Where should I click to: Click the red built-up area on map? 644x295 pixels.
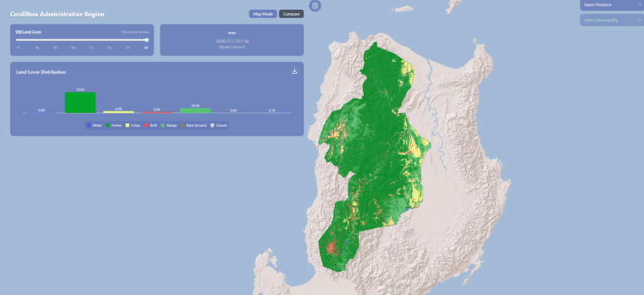click(332, 247)
